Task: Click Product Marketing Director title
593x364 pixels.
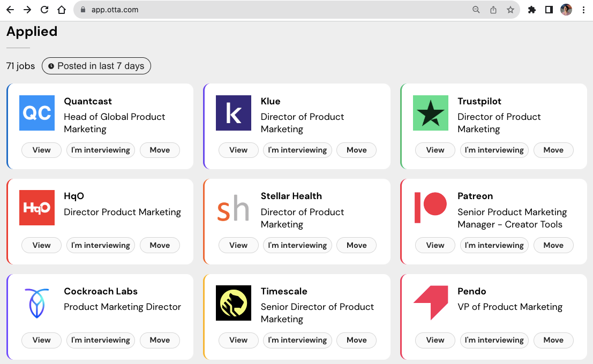Action: point(122,307)
